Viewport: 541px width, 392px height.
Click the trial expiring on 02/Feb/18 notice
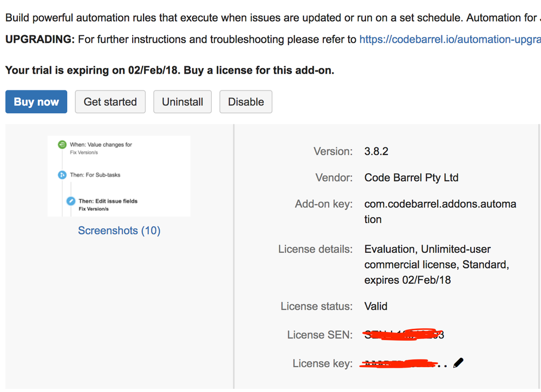pos(170,70)
